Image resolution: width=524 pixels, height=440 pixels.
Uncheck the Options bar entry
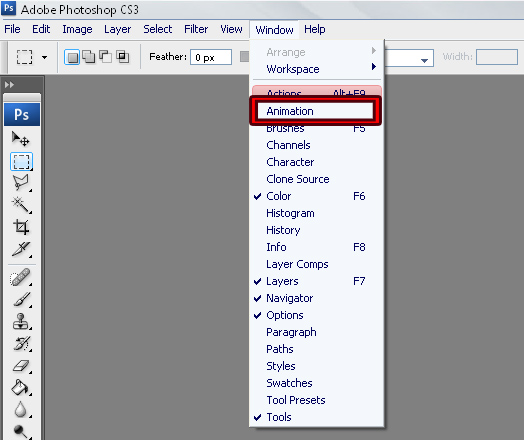point(317,315)
